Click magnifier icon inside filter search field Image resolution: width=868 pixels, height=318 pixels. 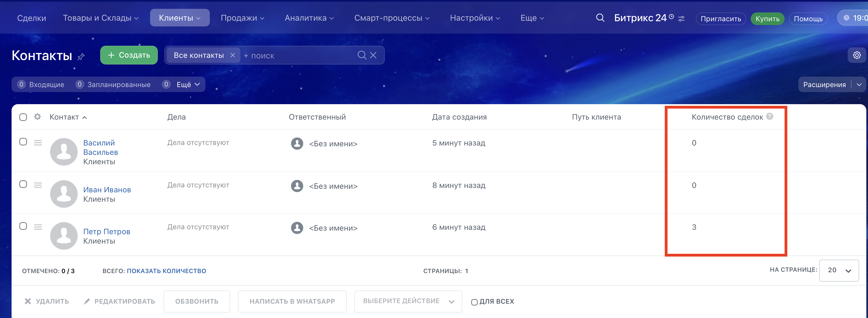pos(362,55)
